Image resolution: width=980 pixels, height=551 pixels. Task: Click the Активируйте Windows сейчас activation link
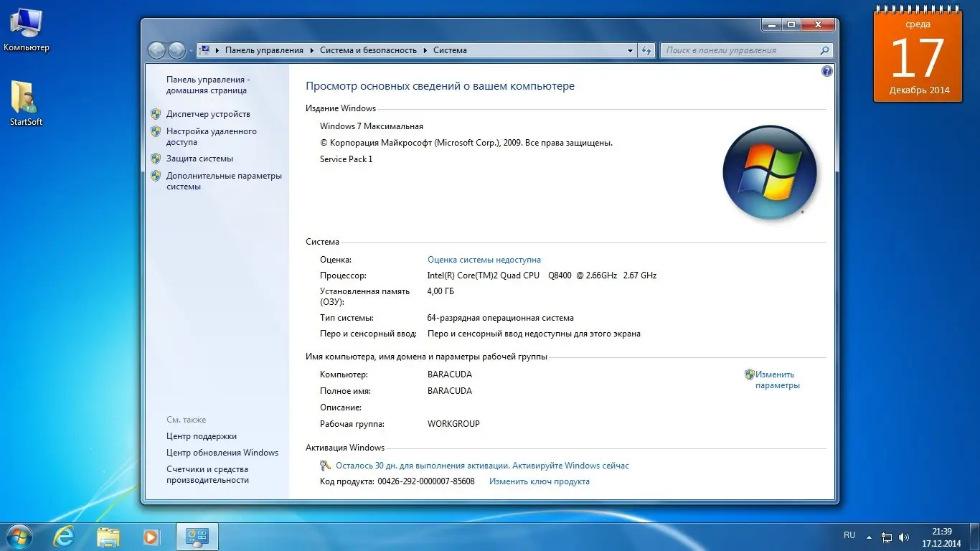coord(570,466)
